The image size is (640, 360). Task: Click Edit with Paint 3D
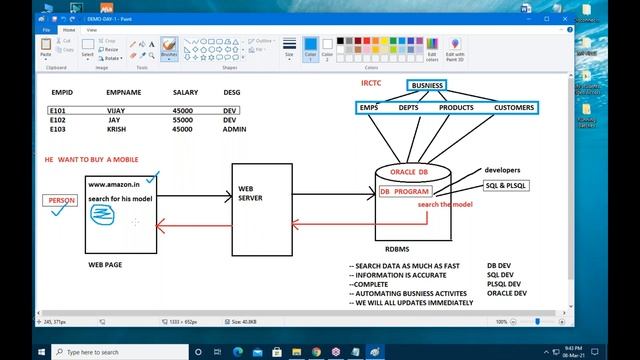tap(455, 49)
